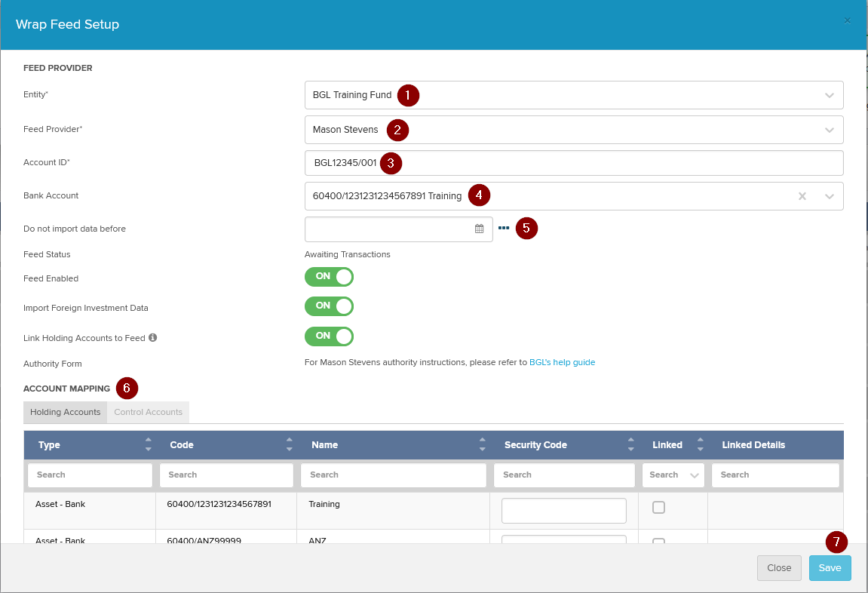868x593 pixels.
Task: Close the Wrap Feed Setup dialog with X
Action: (847, 20)
